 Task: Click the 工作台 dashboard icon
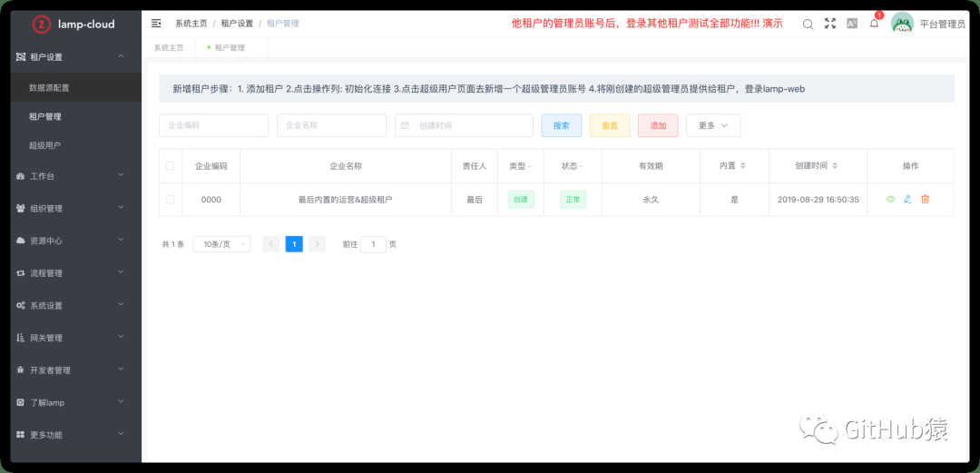21,176
